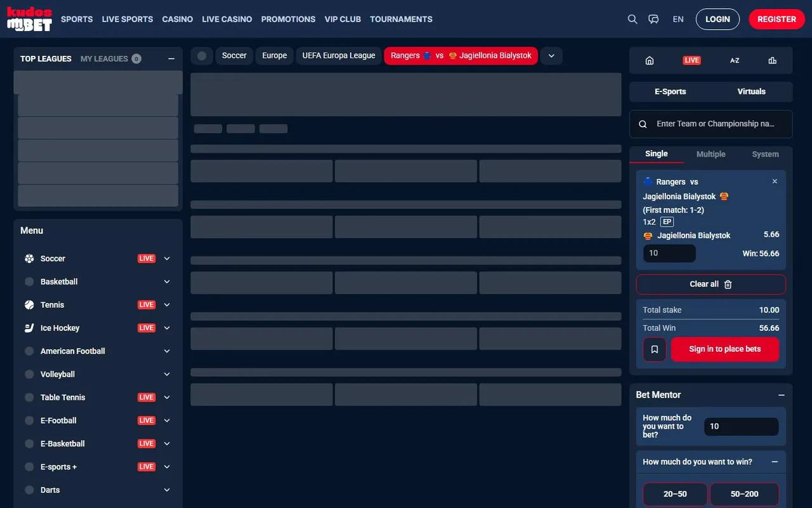Expand the Table Tennis chevron
The image size is (812, 508).
tap(167, 398)
